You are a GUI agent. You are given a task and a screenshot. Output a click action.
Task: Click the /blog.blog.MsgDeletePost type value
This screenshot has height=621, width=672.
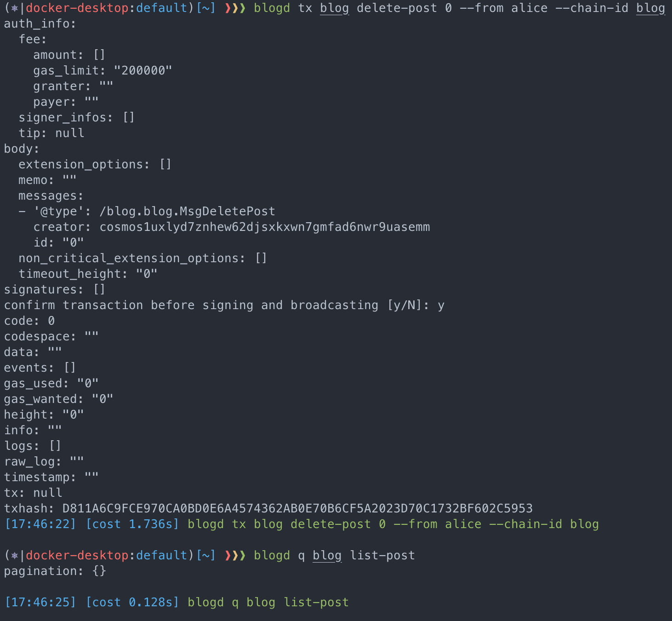[x=187, y=212]
